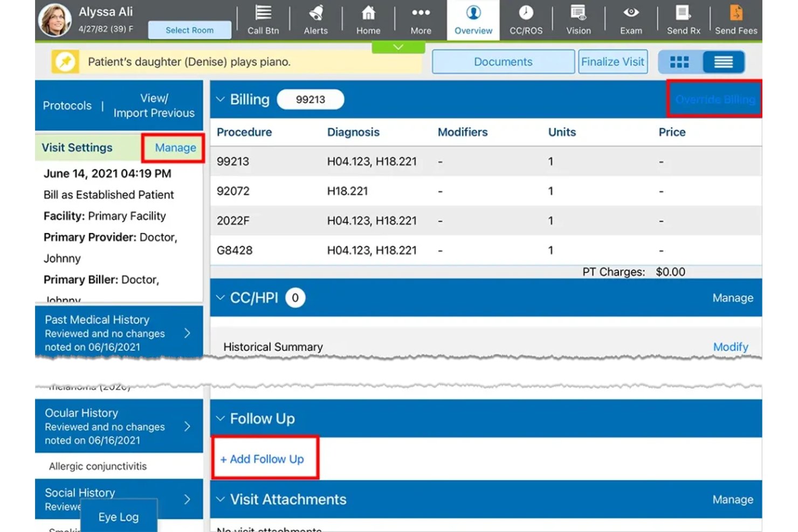Click the Finalize Visit button
798x532 pixels.
click(613, 61)
